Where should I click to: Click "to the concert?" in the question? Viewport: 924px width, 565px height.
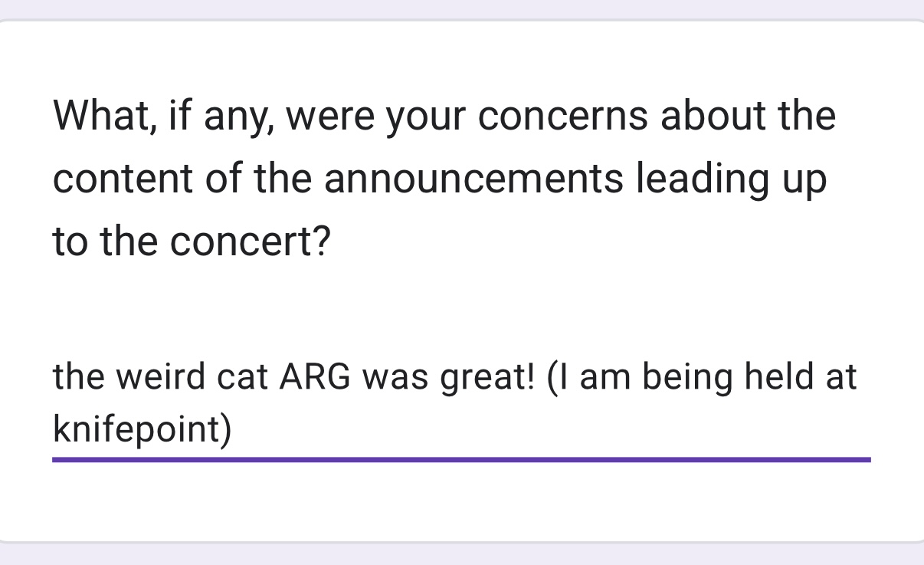(192, 242)
